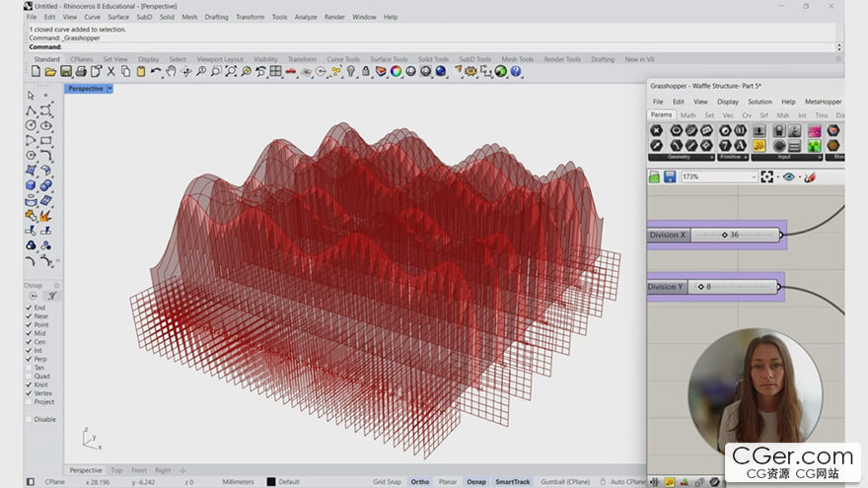The image size is (868, 488).
Task: Click the eye preview icon in Grasshopper toolbar
Action: [x=788, y=176]
